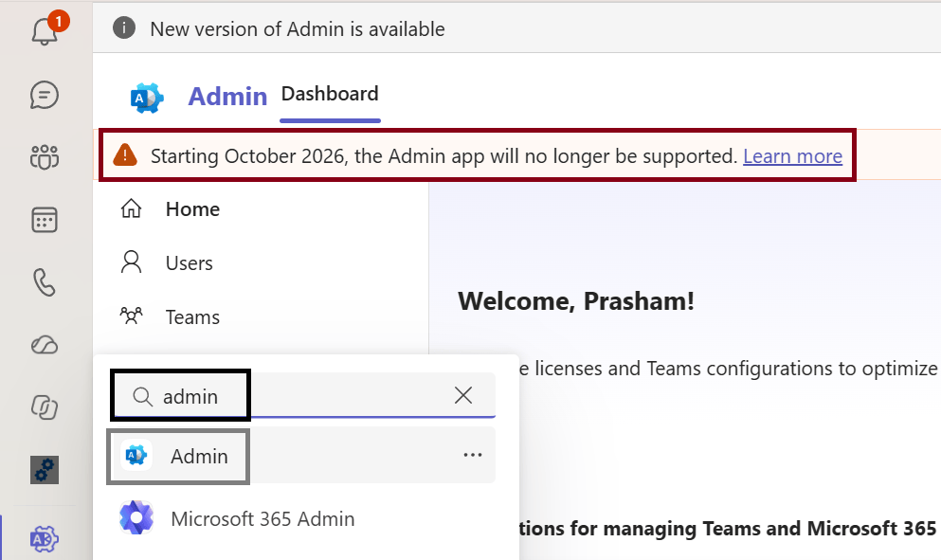Image resolution: width=941 pixels, height=560 pixels.
Task: Click the warning triangle icon
Action: pyautogui.click(x=125, y=154)
